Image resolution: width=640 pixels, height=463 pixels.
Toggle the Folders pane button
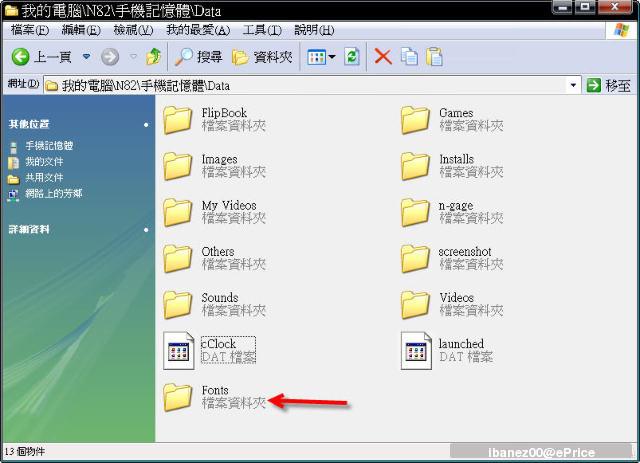pos(262,57)
